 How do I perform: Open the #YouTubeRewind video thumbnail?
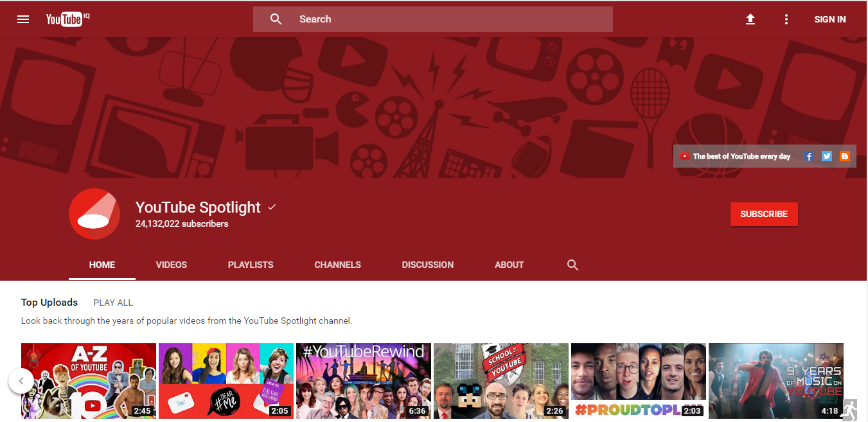tap(364, 381)
